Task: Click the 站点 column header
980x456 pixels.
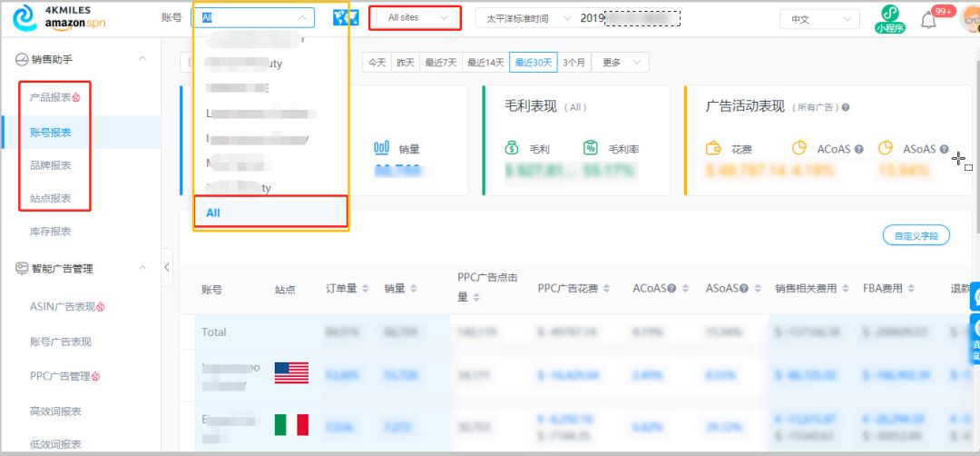Action: [x=285, y=290]
